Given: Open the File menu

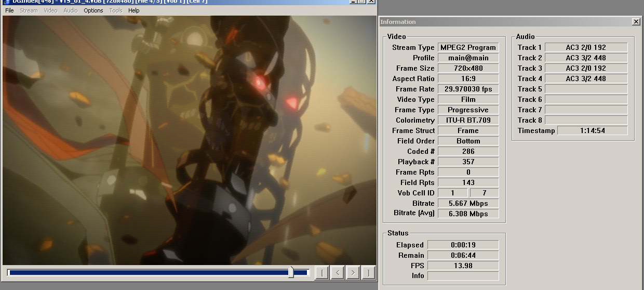Looking at the screenshot, I should pyautogui.click(x=9, y=10).
